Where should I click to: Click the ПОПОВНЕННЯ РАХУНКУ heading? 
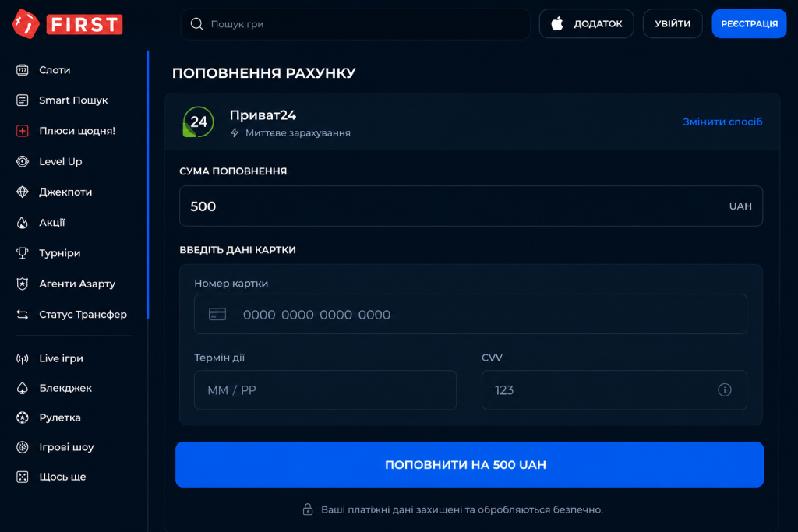click(x=263, y=72)
